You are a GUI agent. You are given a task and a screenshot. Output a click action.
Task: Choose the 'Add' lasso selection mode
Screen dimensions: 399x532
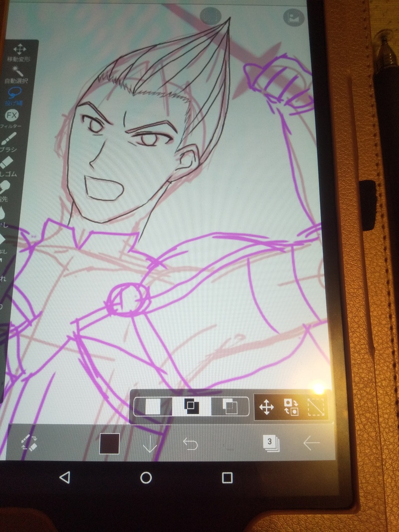(x=191, y=406)
